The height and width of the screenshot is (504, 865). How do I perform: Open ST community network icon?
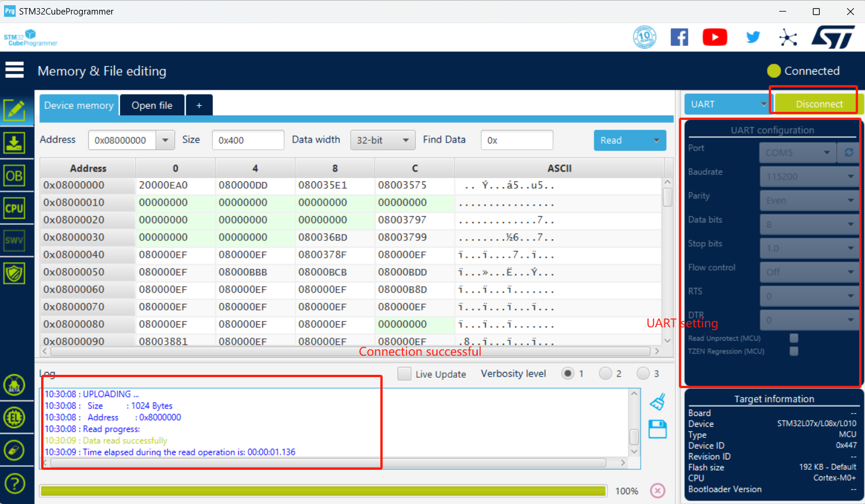pos(788,38)
